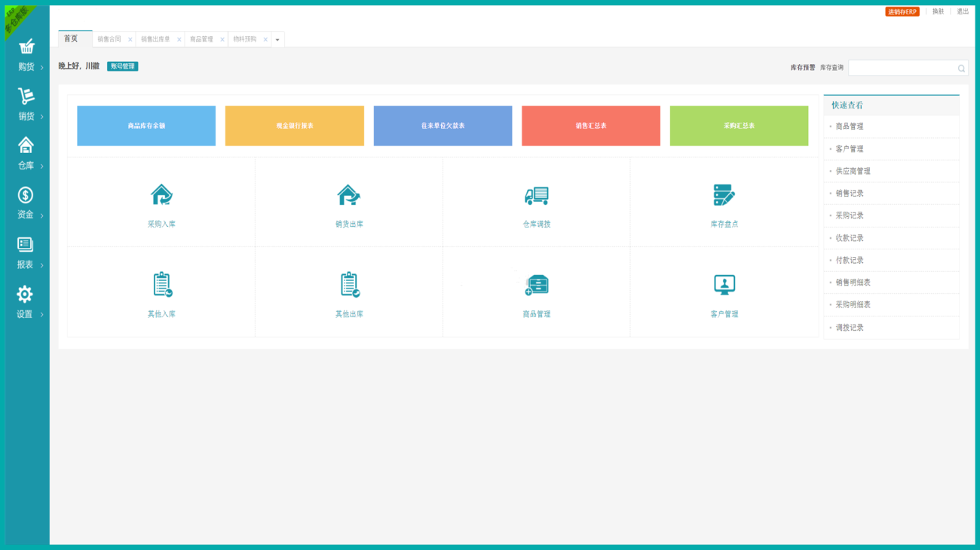Open the 库存查询 link
980x550 pixels.
point(832,68)
